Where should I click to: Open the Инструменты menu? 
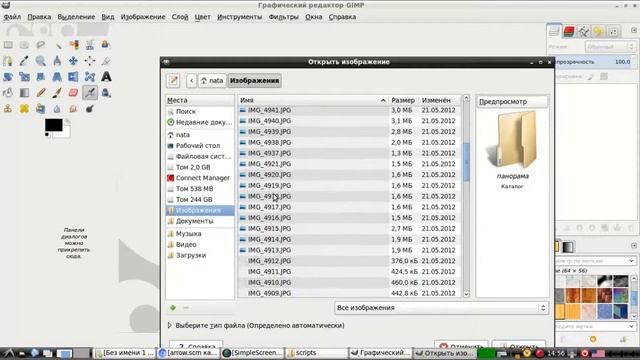point(240,17)
